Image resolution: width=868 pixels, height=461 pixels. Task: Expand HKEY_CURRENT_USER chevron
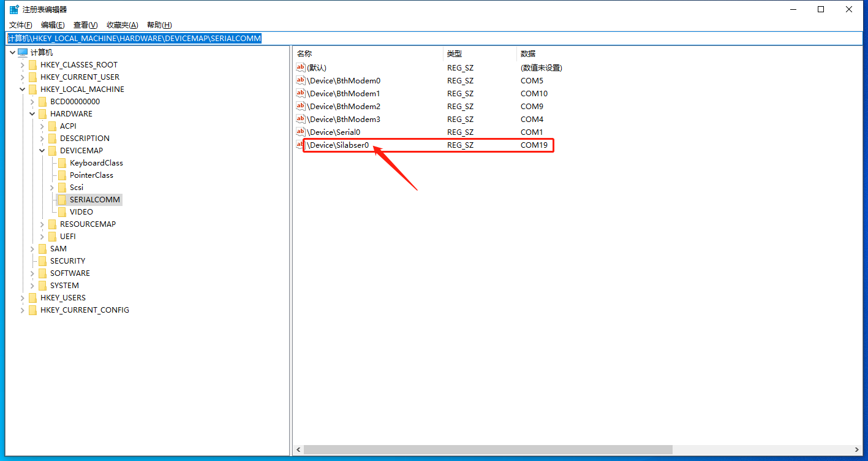[23, 77]
